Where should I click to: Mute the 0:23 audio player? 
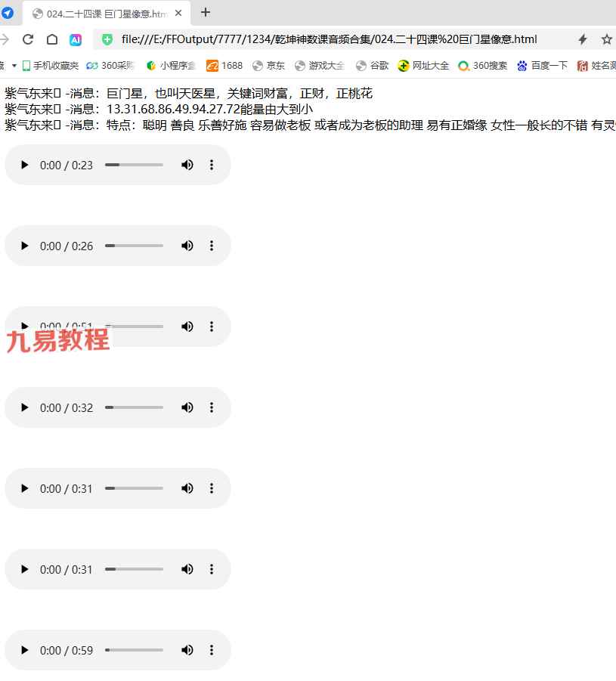187,165
